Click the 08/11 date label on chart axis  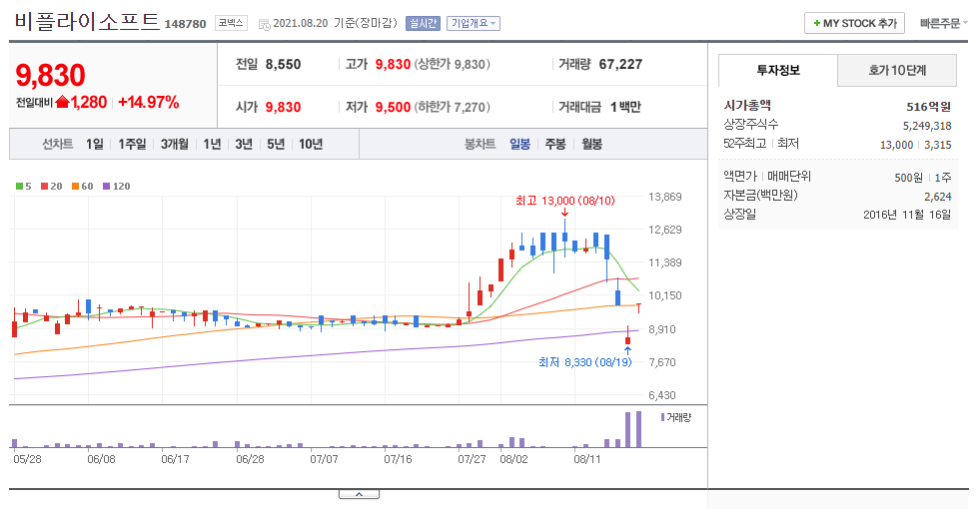[x=586, y=459]
